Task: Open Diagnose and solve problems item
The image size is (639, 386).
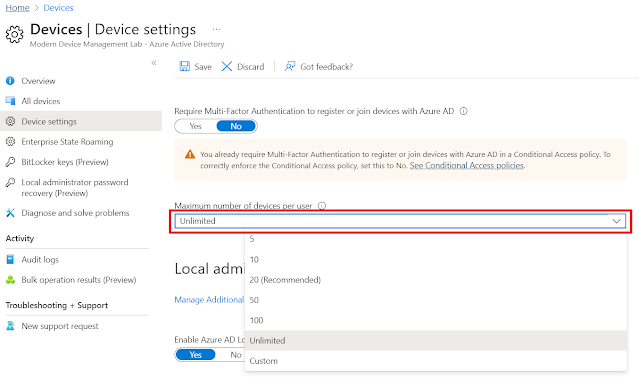Action: point(75,213)
